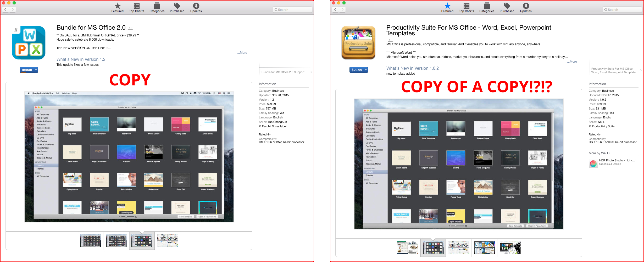
Task: Expand description with More link, left window
Action: pos(242,53)
